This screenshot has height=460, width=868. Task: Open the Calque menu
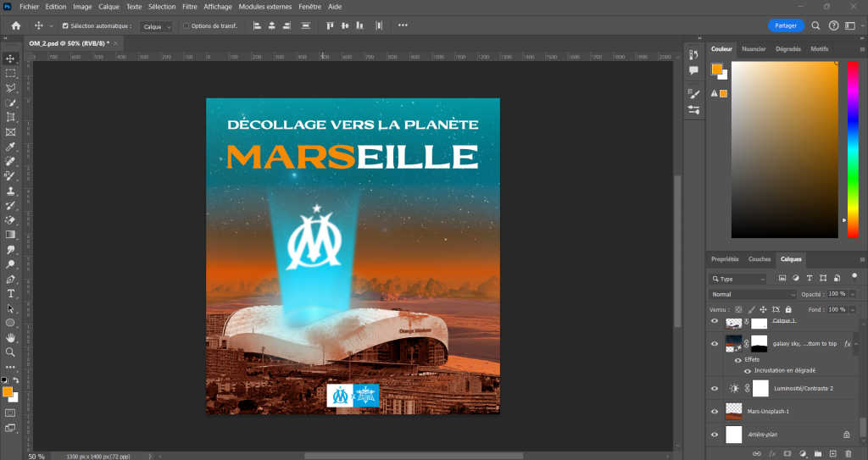click(x=109, y=7)
